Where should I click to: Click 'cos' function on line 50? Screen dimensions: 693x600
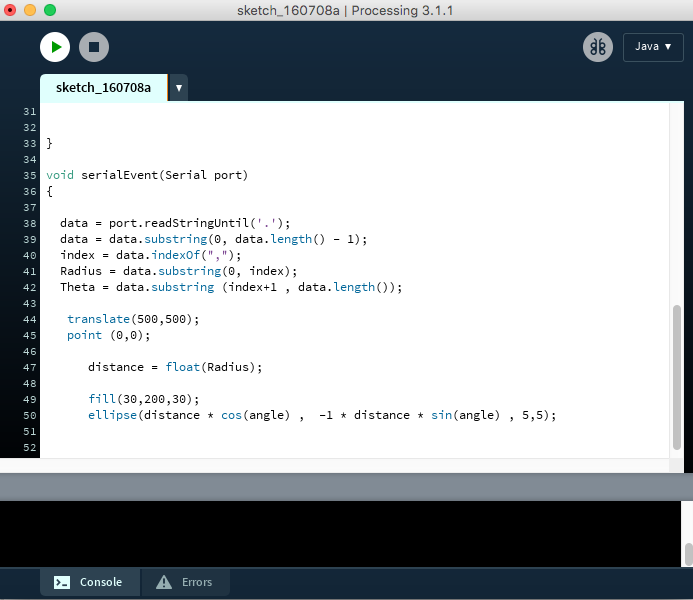232,415
